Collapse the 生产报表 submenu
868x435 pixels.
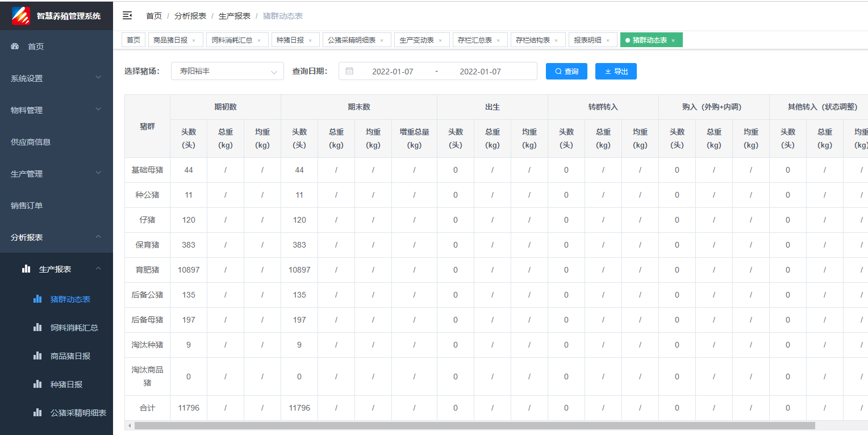click(x=56, y=269)
